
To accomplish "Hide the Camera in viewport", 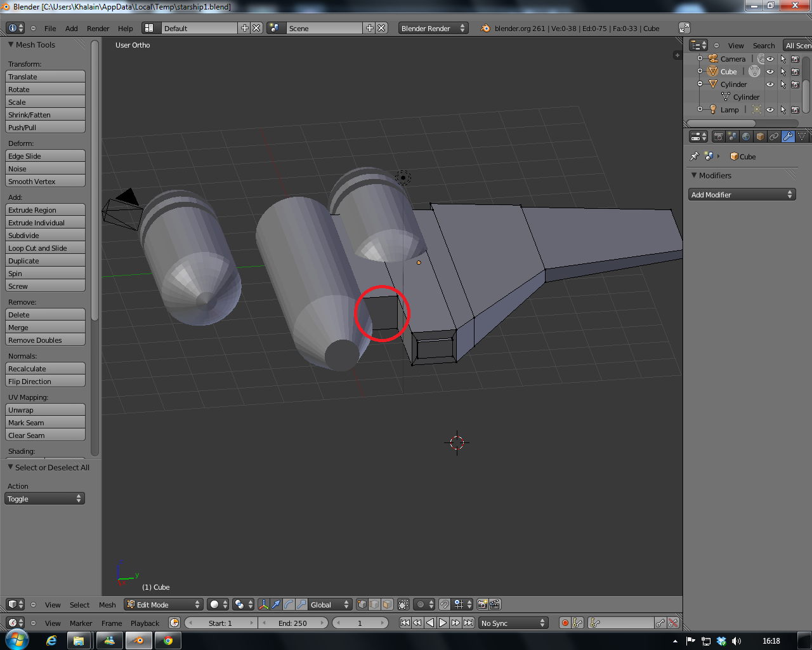I will (x=770, y=58).
